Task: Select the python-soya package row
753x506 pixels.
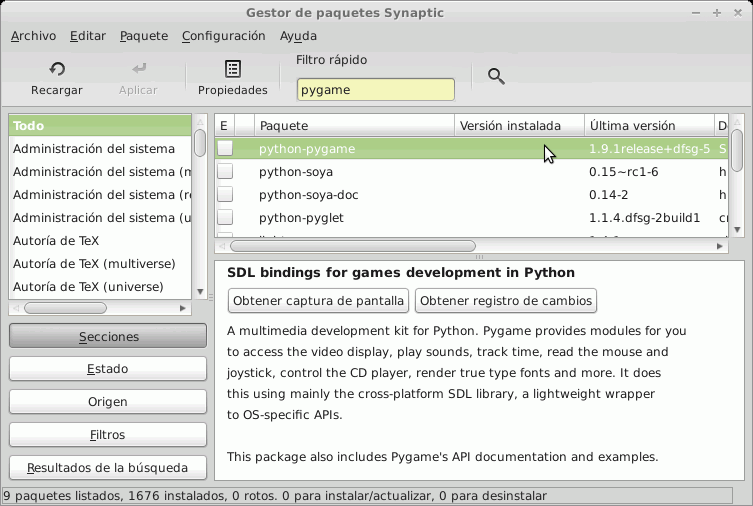Action: click(x=472, y=171)
